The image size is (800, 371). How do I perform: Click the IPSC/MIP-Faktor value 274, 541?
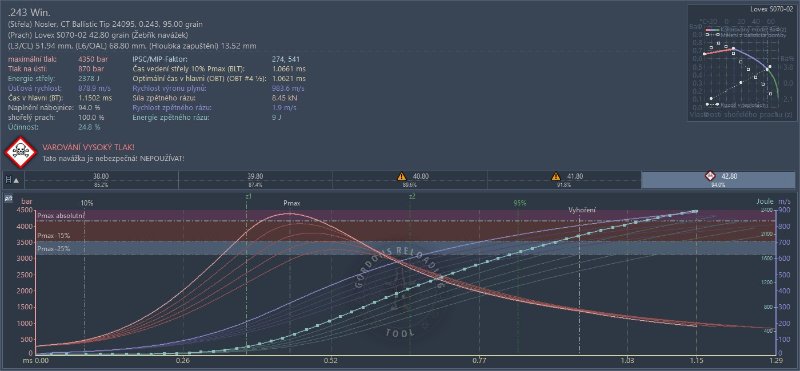[285, 59]
